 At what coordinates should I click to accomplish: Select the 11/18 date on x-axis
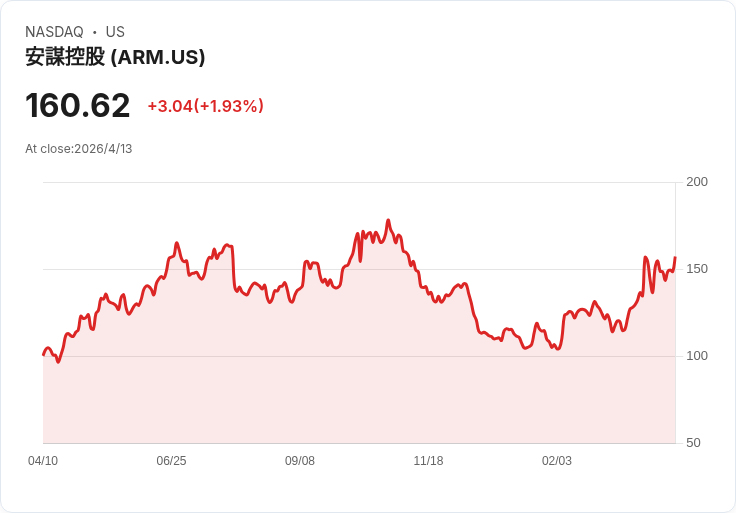tap(428, 461)
